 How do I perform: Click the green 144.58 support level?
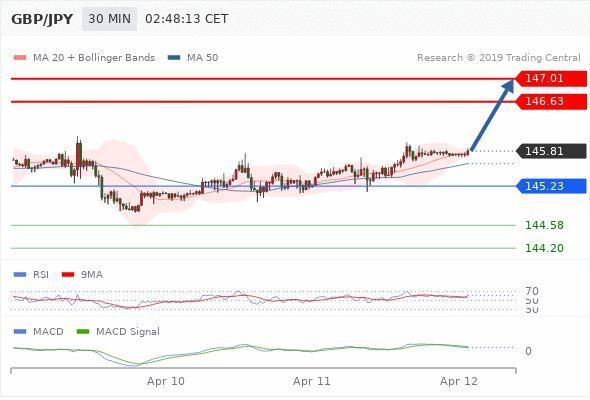pos(544,225)
